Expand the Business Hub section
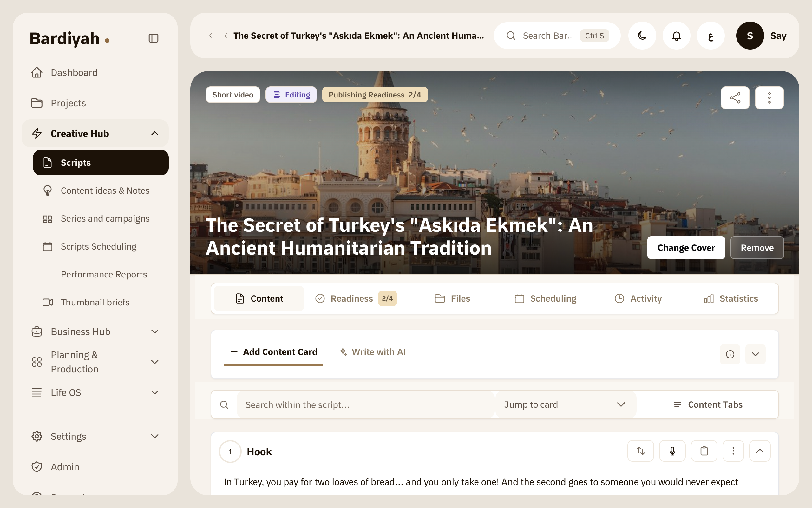Viewport: 812px width, 508px height. [x=95, y=331]
